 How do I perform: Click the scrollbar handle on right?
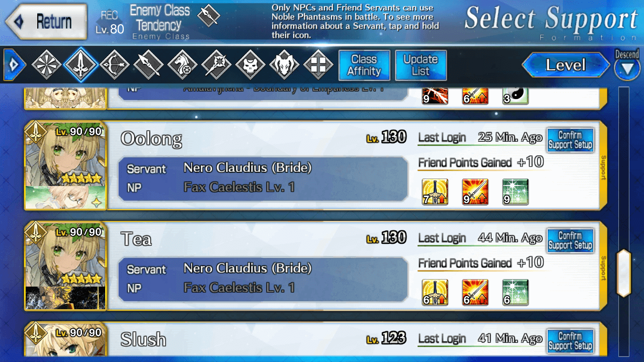pos(624,273)
